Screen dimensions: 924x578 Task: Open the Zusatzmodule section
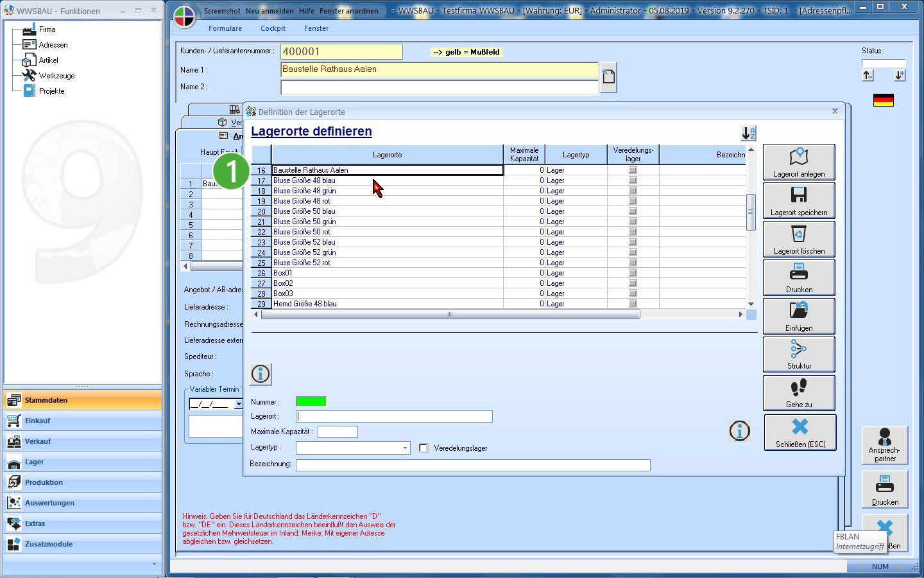pyautogui.click(x=82, y=544)
